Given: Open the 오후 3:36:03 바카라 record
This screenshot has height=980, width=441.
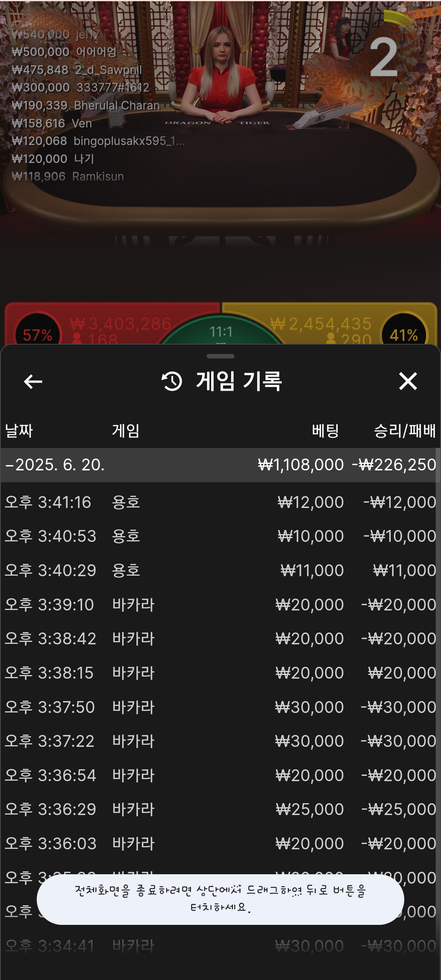Looking at the screenshot, I should point(220,844).
